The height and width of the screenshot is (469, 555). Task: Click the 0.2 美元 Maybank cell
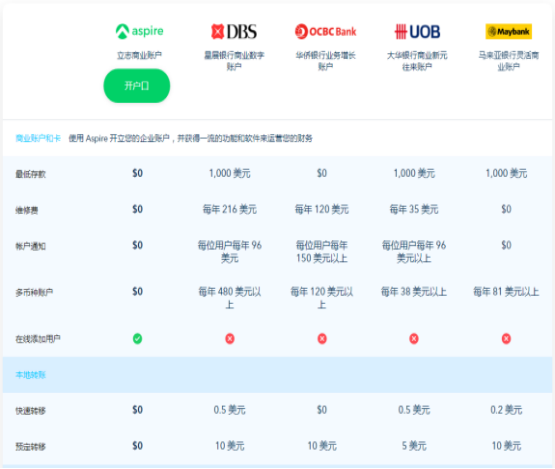(x=506, y=410)
